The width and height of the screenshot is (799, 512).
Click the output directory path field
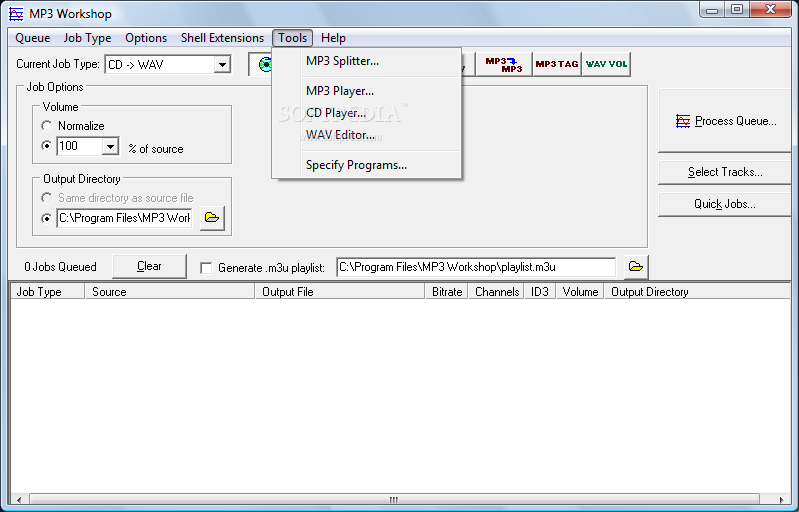click(x=124, y=218)
